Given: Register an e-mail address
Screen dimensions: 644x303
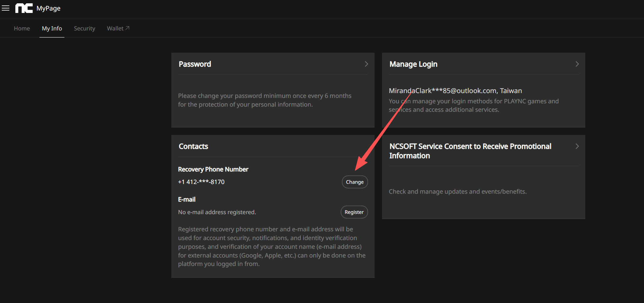Looking at the screenshot, I should click(354, 212).
